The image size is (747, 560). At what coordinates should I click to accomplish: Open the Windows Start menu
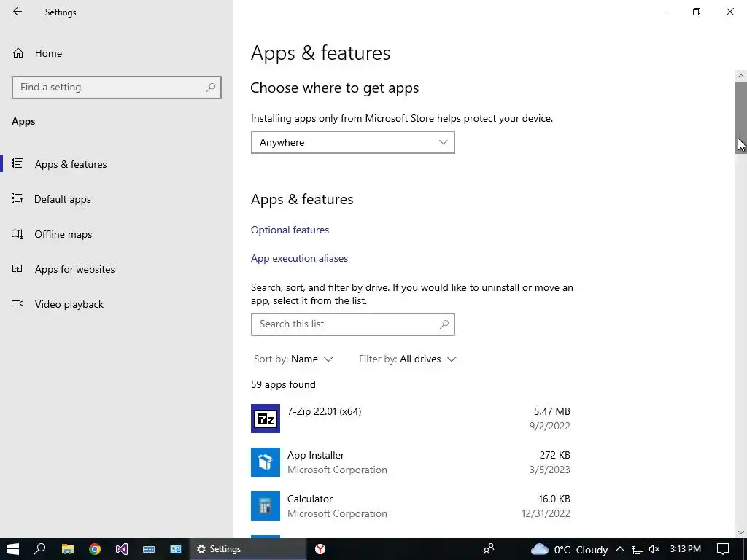[13, 549]
